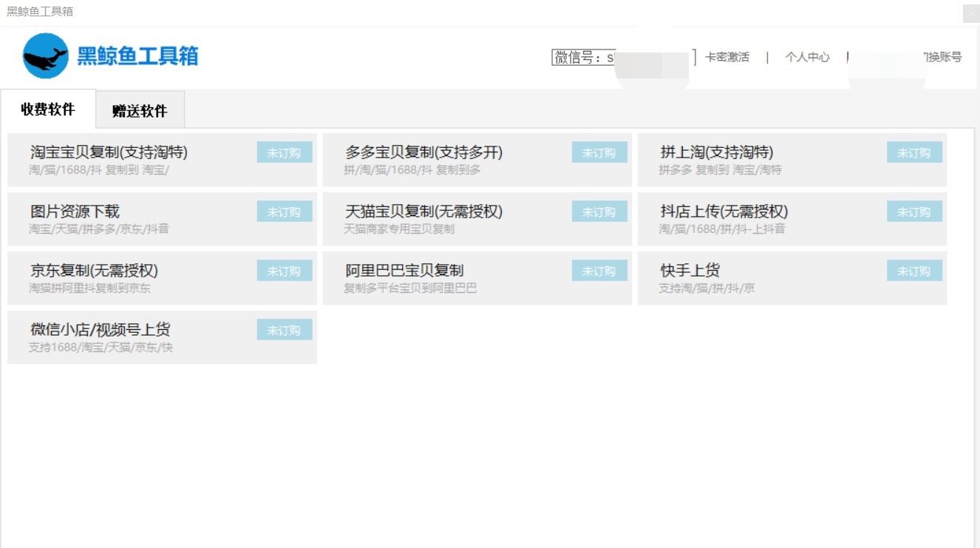Click the subtitle 天猫商家专用宝贝复制
This screenshot has height=548, width=980.
(399, 229)
